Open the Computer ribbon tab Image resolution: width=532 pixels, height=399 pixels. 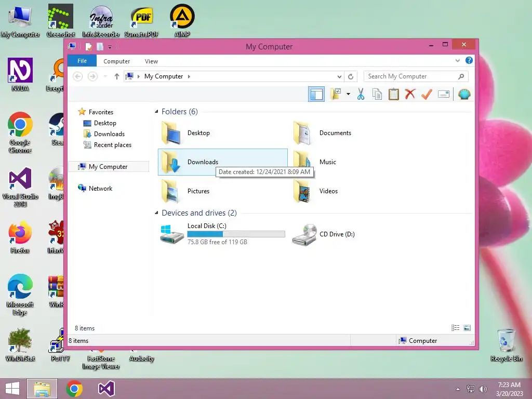point(117,61)
